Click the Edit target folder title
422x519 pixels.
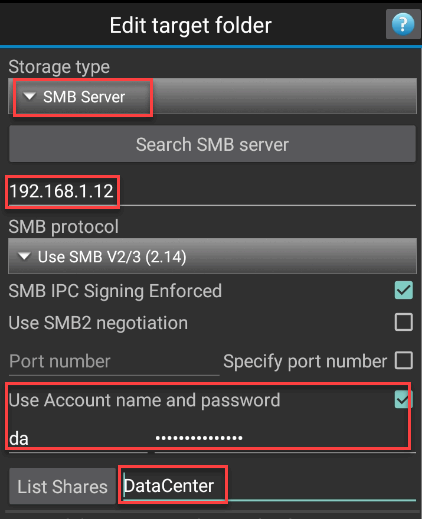coord(191,26)
